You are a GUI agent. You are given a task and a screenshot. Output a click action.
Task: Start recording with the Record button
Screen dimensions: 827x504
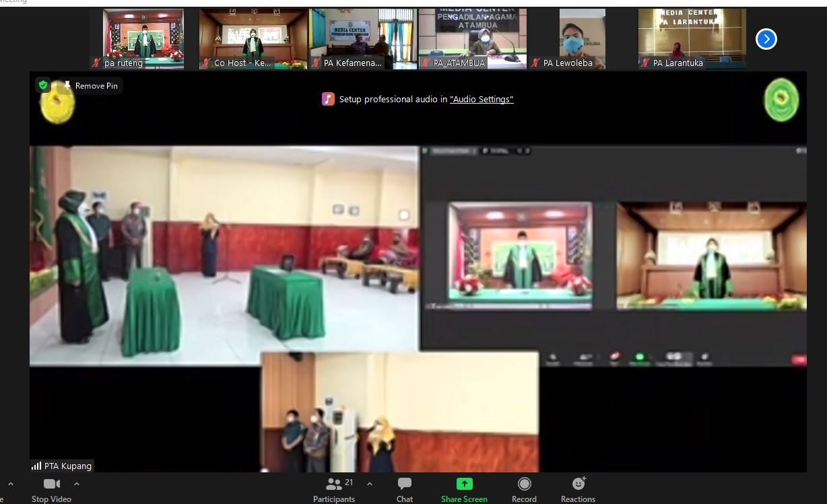coord(524,489)
